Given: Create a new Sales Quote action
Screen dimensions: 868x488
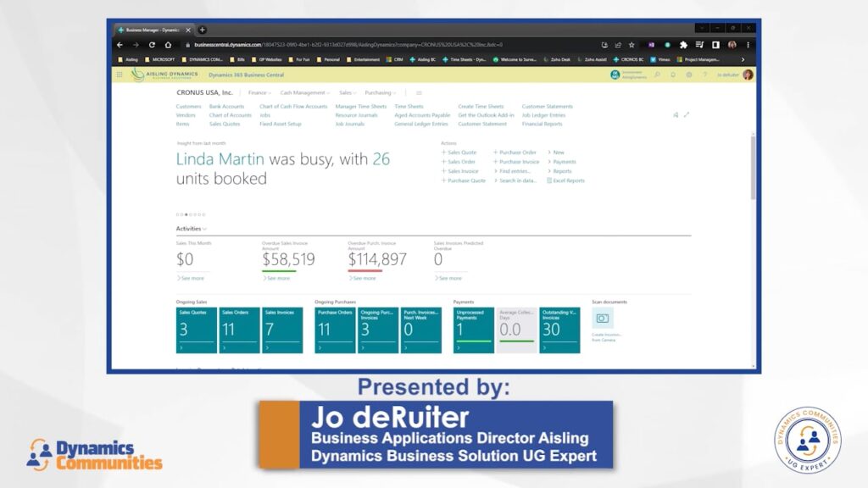Looking at the screenshot, I should pyautogui.click(x=459, y=152).
